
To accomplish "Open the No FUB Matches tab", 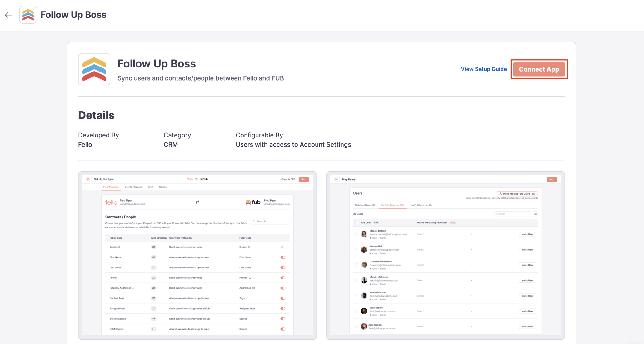I will [421, 205].
